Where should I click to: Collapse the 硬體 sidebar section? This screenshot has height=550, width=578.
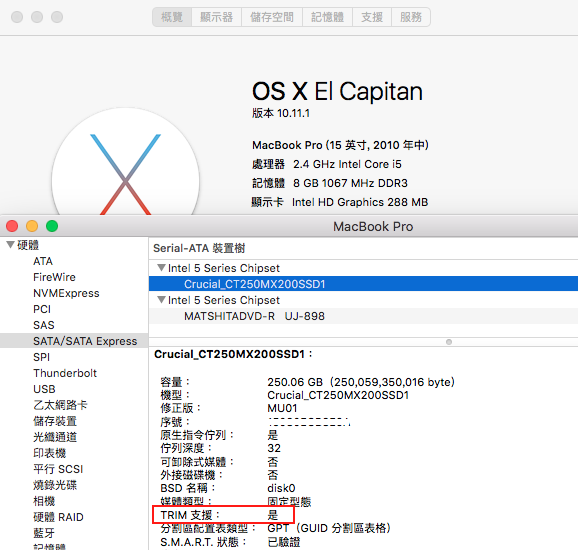[x=10, y=244]
